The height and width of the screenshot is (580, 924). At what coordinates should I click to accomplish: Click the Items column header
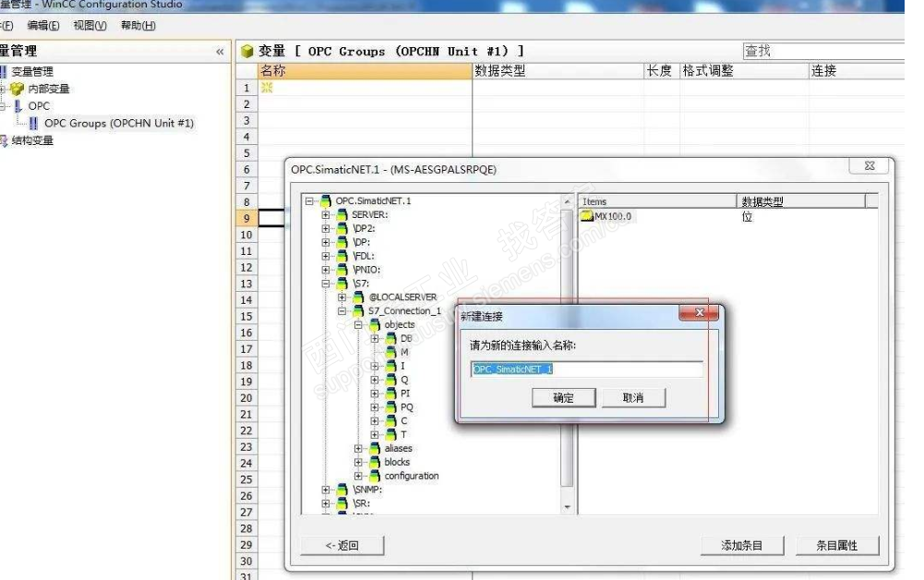tap(657, 201)
